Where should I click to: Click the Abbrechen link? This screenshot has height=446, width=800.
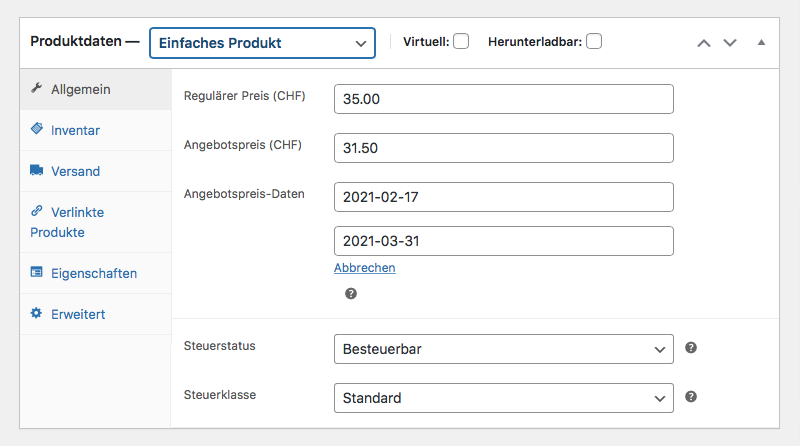click(x=365, y=268)
